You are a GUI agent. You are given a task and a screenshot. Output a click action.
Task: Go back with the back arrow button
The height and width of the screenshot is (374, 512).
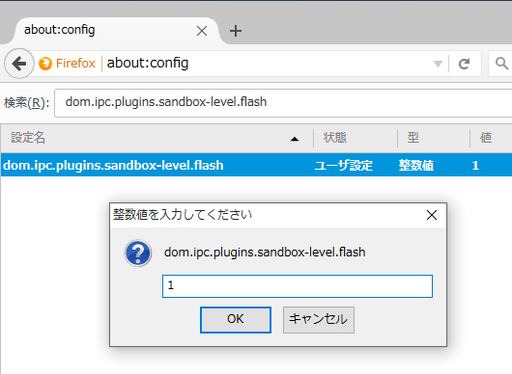click(x=19, y=63)
